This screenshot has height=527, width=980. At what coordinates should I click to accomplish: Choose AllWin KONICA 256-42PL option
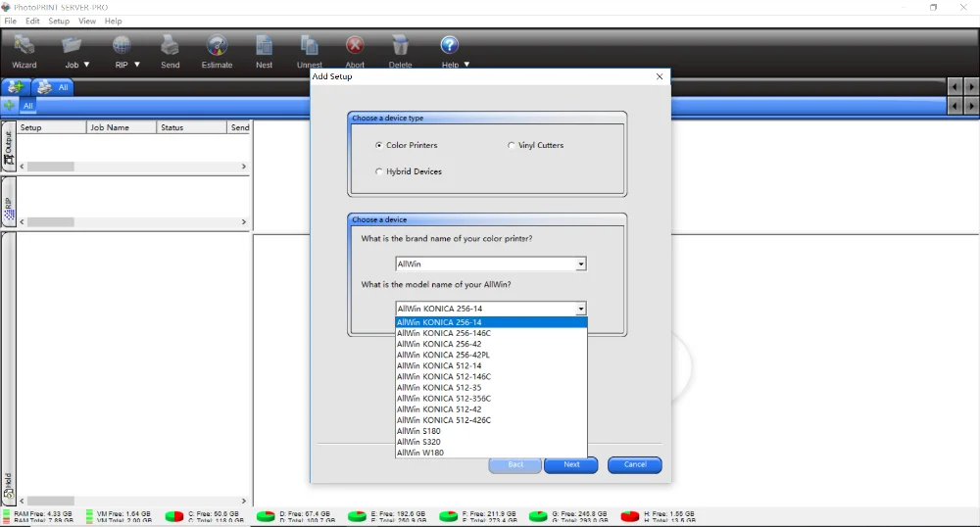491,355
